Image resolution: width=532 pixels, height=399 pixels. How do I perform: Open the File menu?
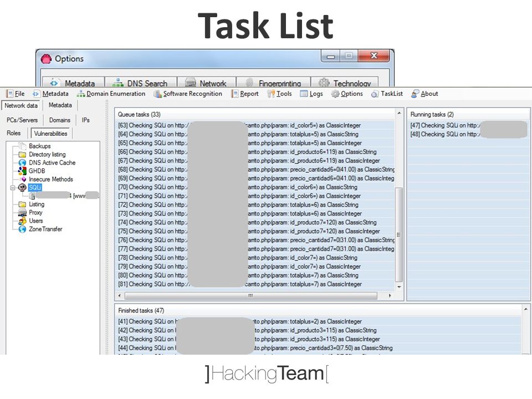point(16,94)
